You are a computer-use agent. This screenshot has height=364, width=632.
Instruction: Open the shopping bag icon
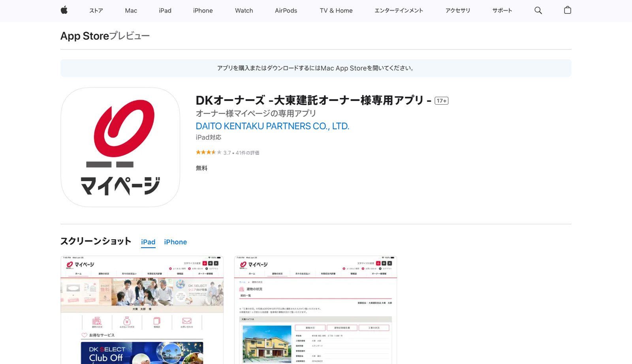pyautogui.click(x=568, y=10)
